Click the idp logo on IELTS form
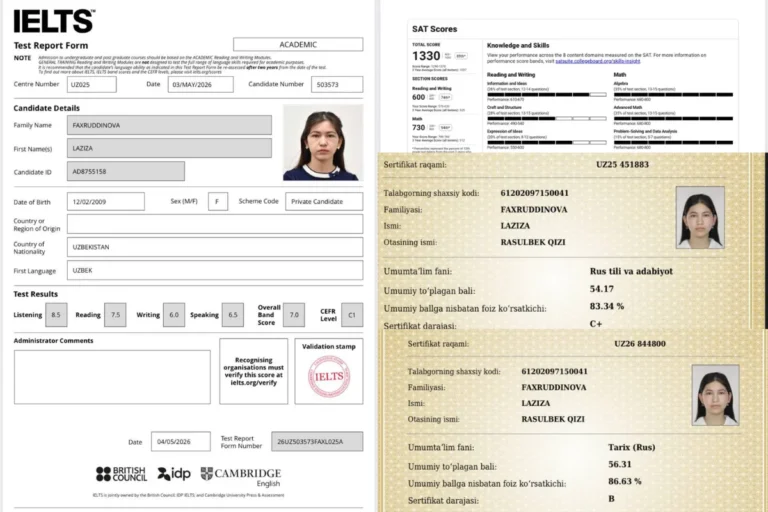 [x=174, y=473]
